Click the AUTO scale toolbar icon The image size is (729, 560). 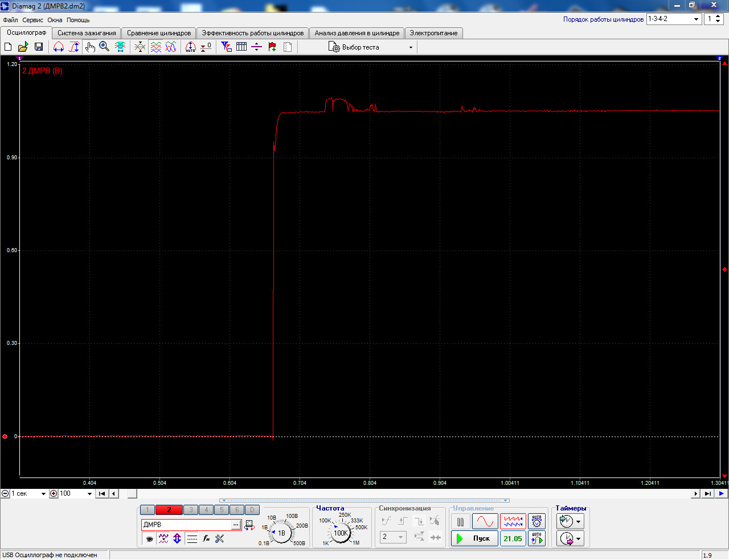click(191, 47)
